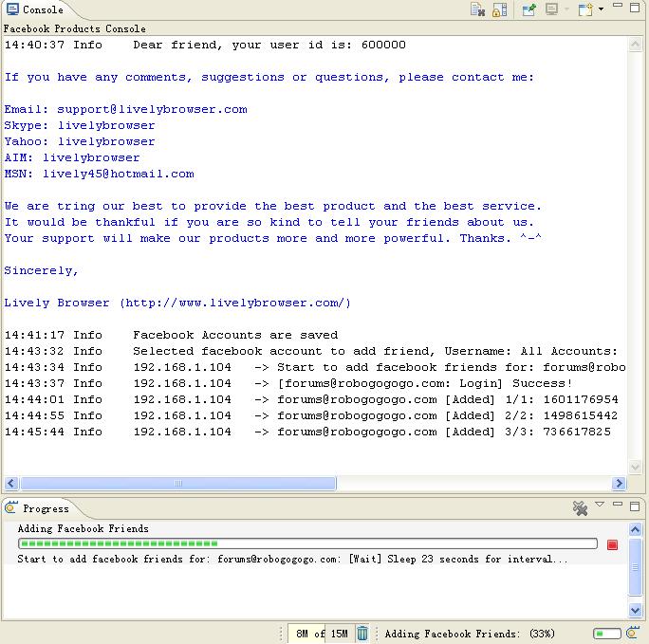The image size is (649, 644).
Task: Select the Console tab
Action: click(x=36, y=9)
